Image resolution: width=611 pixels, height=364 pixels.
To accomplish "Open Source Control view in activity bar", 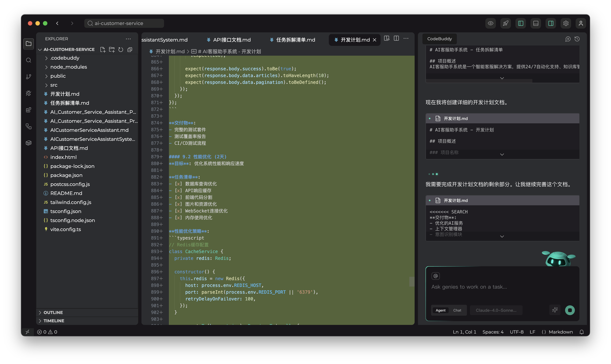I will (28, 77).
